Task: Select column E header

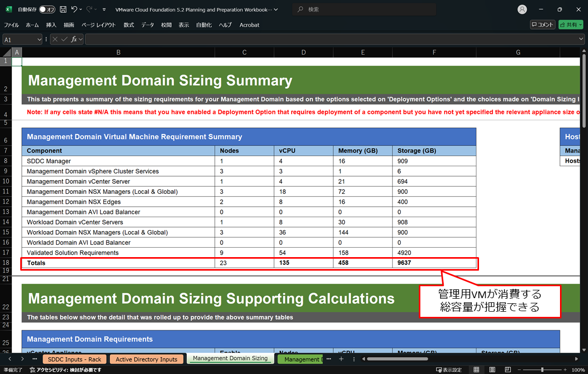Action: 363,52
